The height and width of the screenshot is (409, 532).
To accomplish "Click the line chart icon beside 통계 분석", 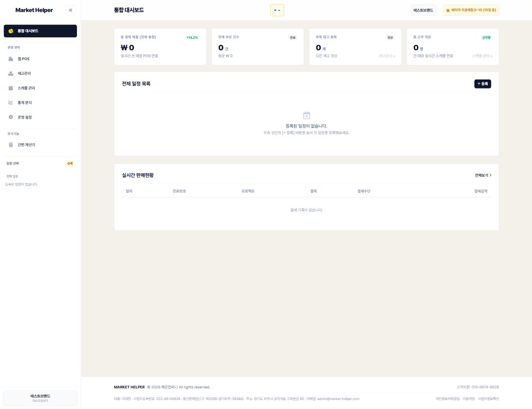I will coord(11,103).
